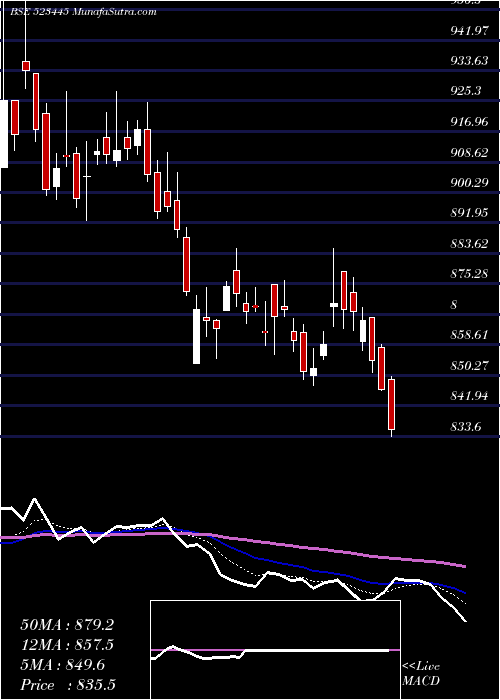The image size is (500, 700).
Task: Click the BSE 523445 MunafaSutra.com title
Action: pyautogui.click(x=83, y=12)
